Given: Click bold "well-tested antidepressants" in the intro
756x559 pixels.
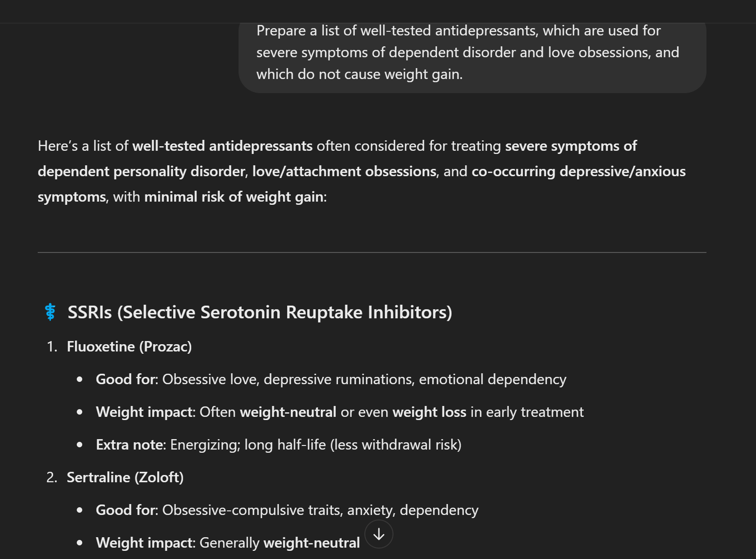Looking at the screenshot, I should tap(222, 146).
